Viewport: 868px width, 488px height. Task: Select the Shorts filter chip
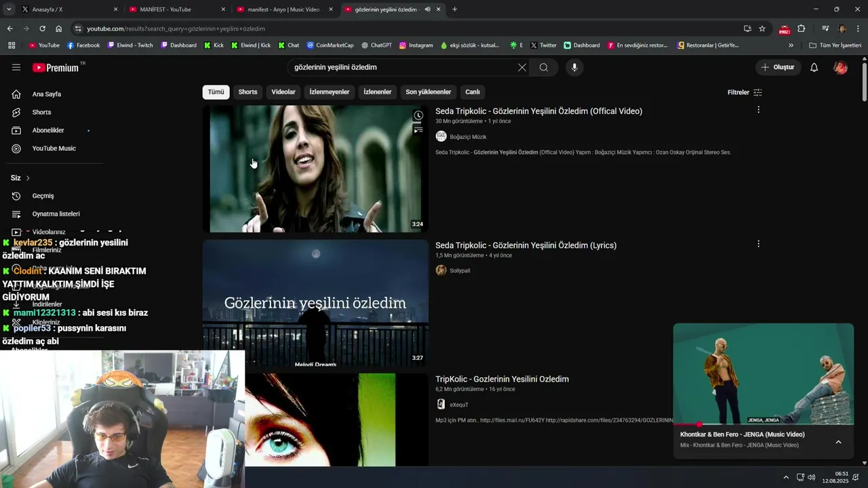(x=248, y=92)
